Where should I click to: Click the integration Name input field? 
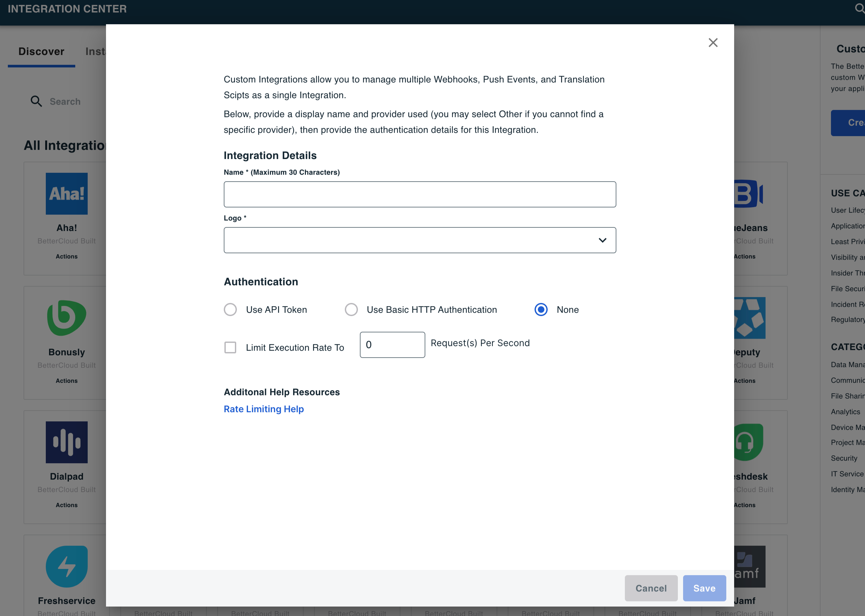pyautogui.click(x=420, y=194)
